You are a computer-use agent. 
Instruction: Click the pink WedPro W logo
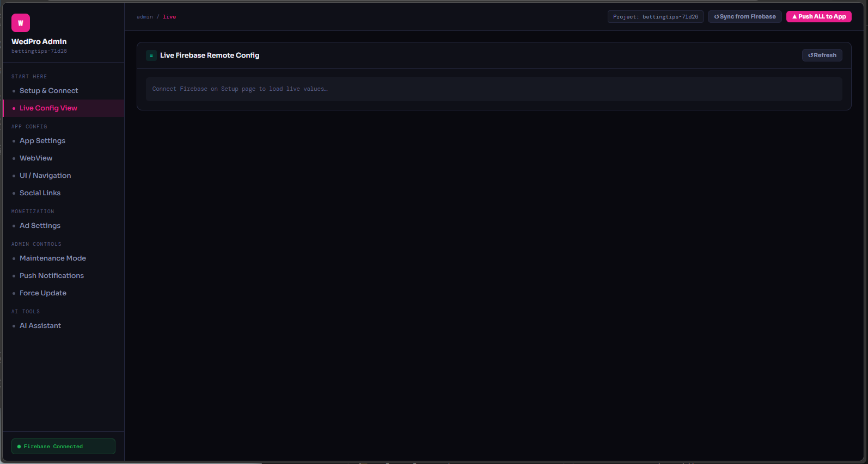tap(21, 23)
